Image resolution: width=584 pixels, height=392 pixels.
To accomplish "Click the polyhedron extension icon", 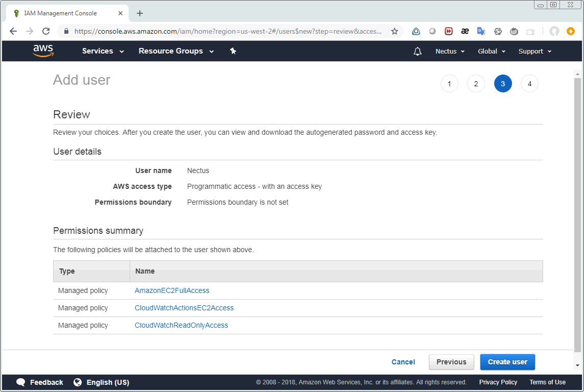I will [498, 31].
